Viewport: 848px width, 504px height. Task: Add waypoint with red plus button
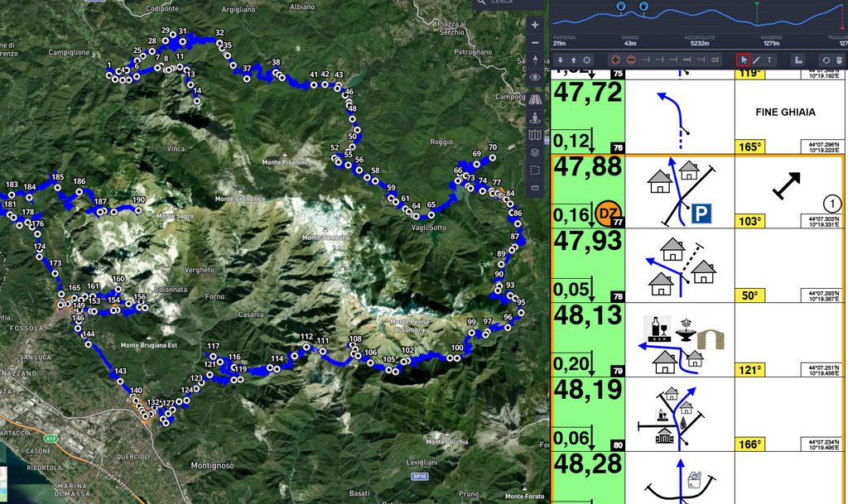(615, 60)
